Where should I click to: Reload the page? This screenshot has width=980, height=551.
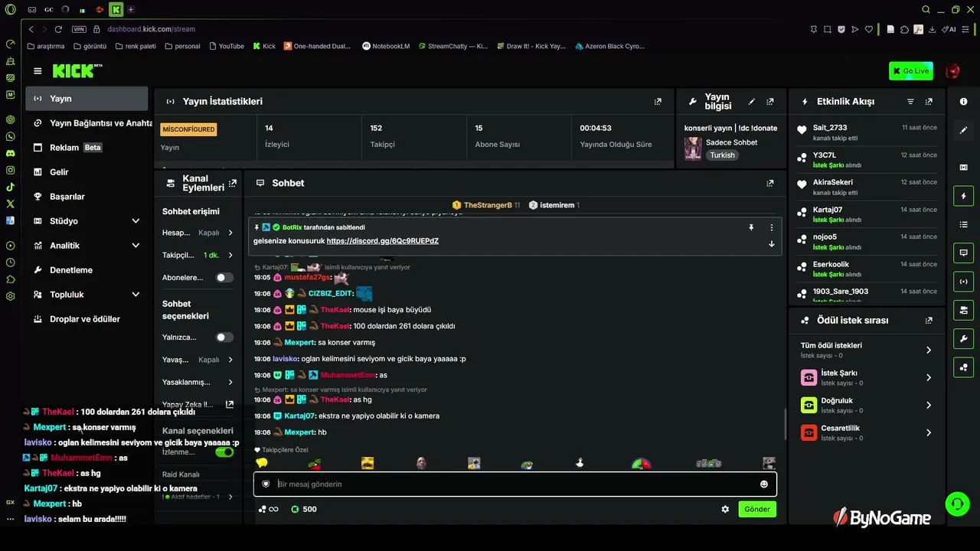click(x=57, y=29)
